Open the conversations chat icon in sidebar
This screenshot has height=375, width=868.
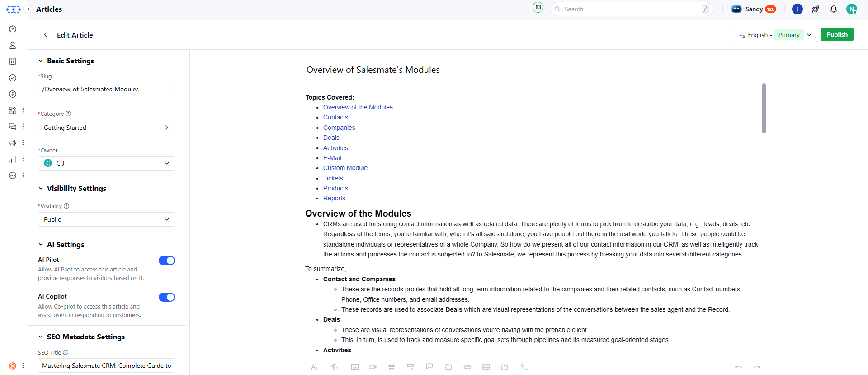coord(13,127)
